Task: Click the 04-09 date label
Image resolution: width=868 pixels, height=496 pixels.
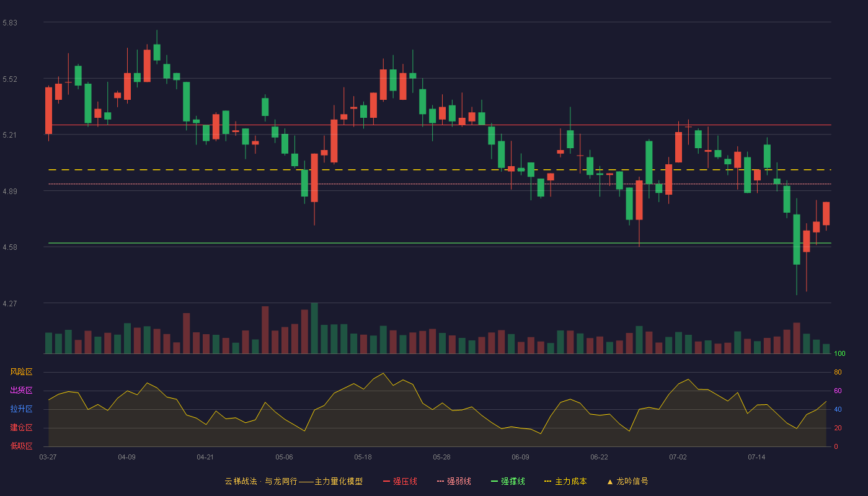Action: [126, 457]
